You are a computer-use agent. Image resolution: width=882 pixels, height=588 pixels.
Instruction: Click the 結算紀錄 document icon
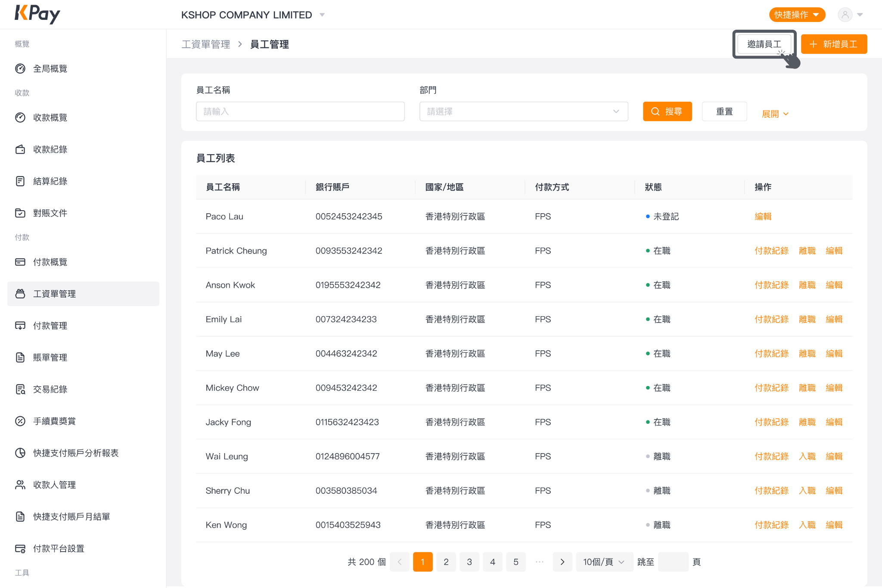click(20, 181)
